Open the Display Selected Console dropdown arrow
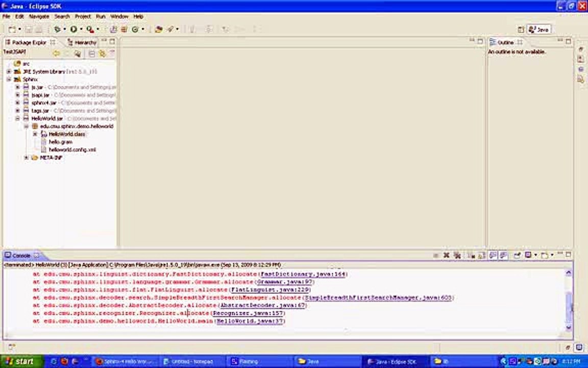This screenshot has width=588, height=368. click(535, 256)
